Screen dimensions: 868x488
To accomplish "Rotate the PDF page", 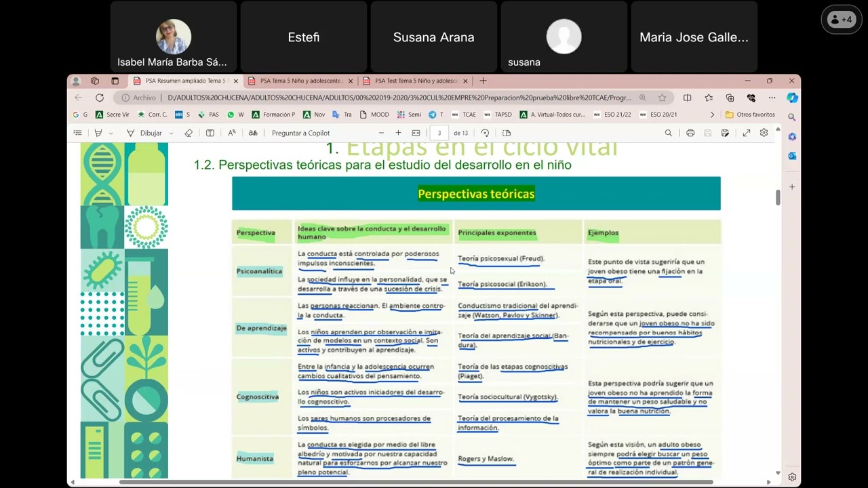I will coord(485,133).
